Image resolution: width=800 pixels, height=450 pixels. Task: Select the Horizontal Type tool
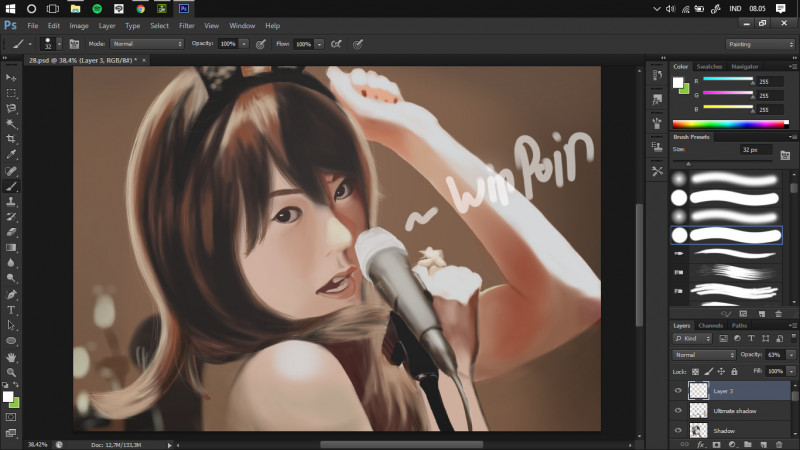coord(11,310)
